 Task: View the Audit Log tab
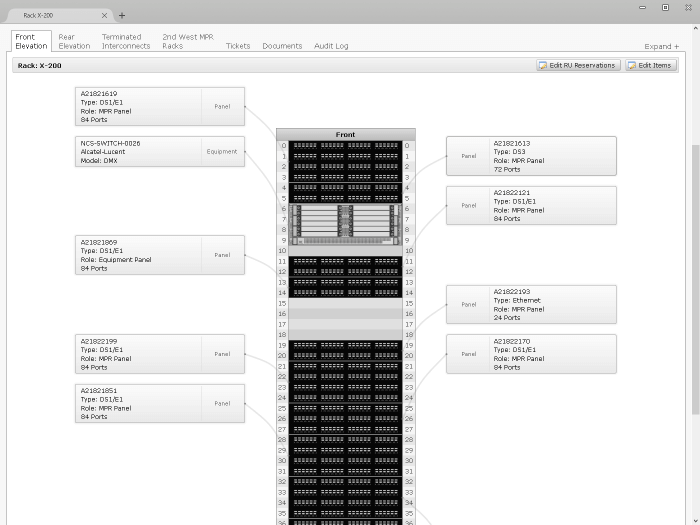pyautogui.click(x=331, y=46)
